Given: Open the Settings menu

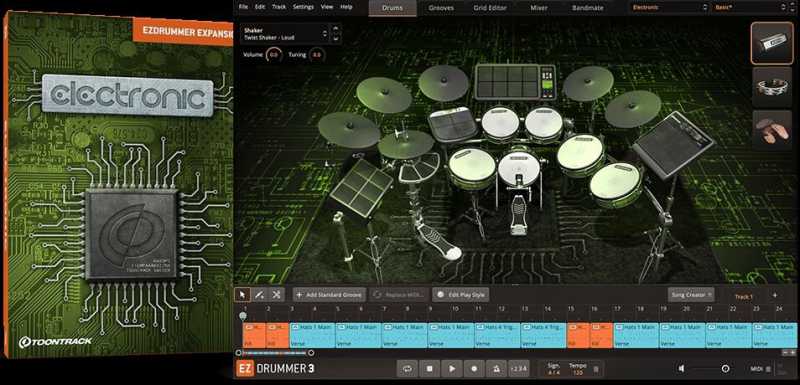Looking at the screenshot, I should 304,7.
